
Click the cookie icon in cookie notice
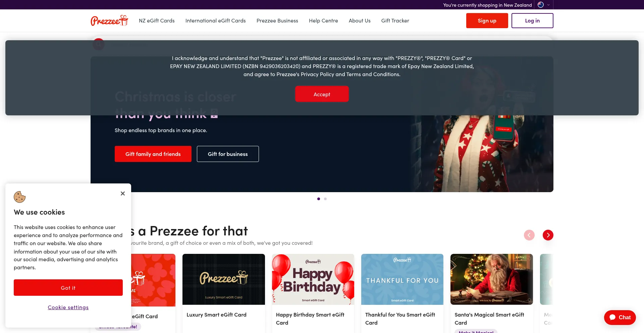pos(19,197)
